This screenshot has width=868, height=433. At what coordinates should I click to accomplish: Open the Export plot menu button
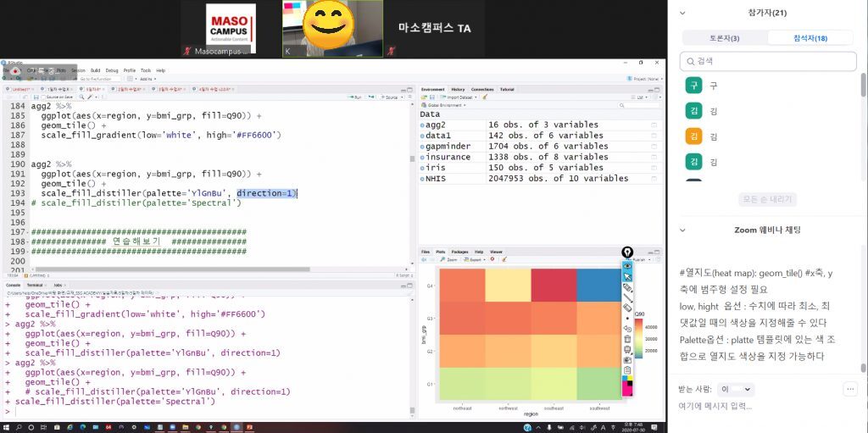(x=476, y=259)
